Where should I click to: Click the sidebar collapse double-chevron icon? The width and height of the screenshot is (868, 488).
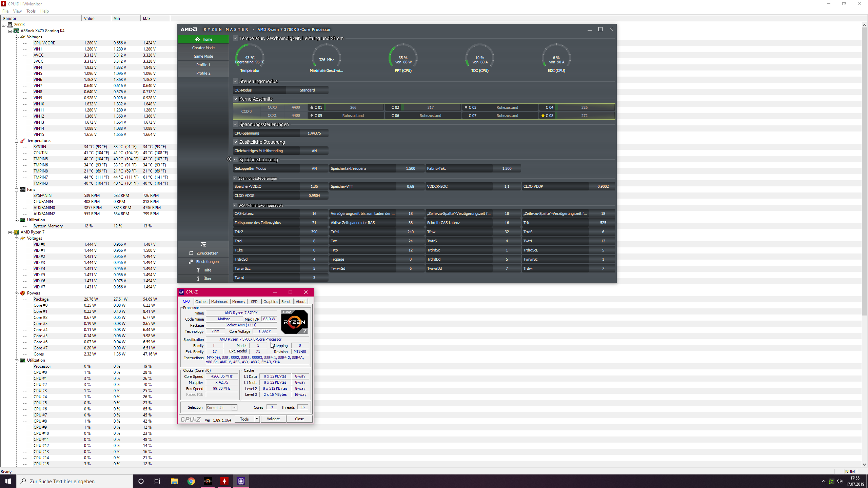click(x=229, y=159)
